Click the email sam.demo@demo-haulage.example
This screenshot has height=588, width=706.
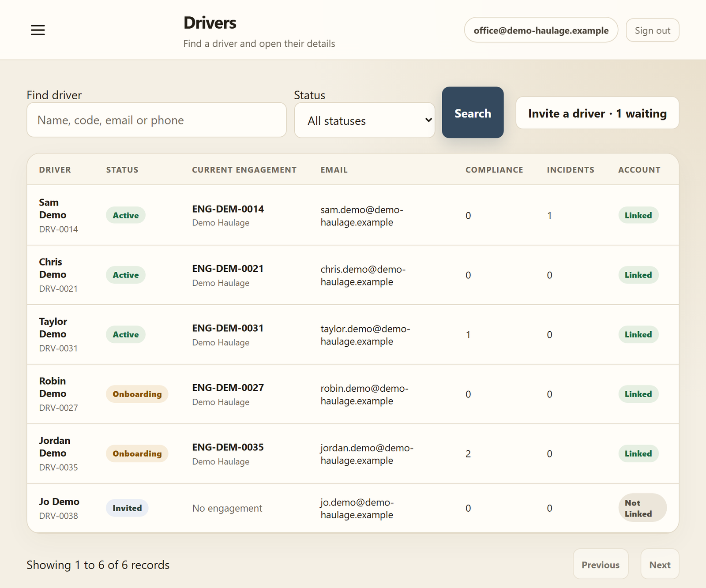(362, 216)
